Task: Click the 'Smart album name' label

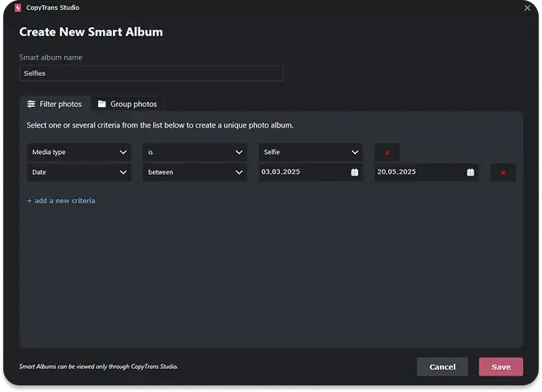Action: (51, 58)
